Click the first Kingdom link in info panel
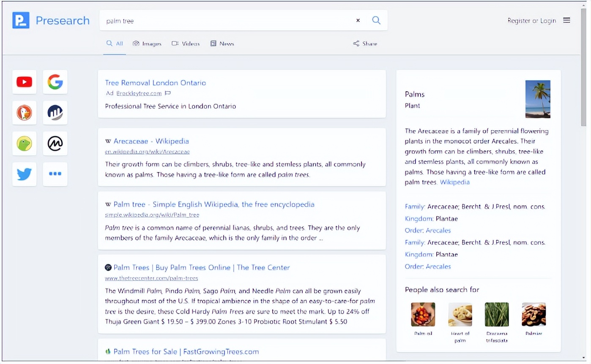 418,219
